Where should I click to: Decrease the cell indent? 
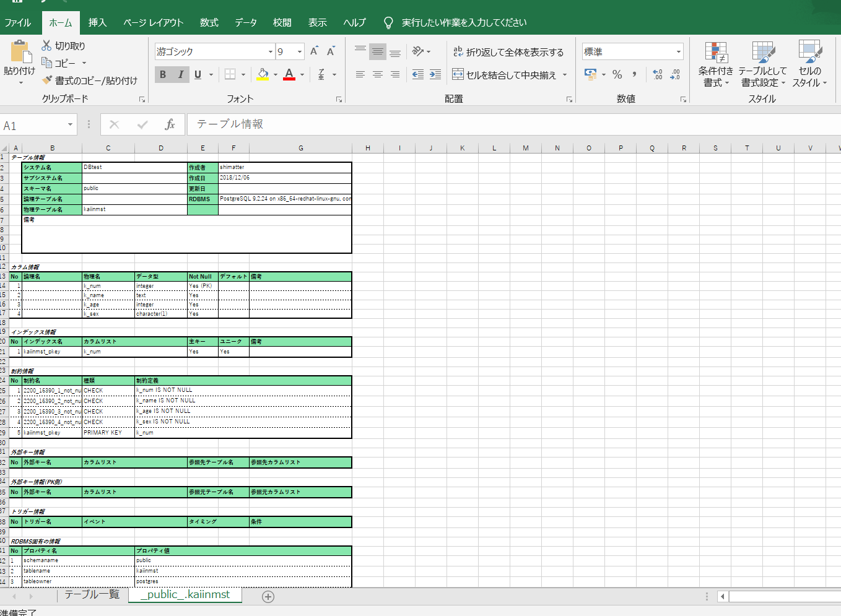418,74
